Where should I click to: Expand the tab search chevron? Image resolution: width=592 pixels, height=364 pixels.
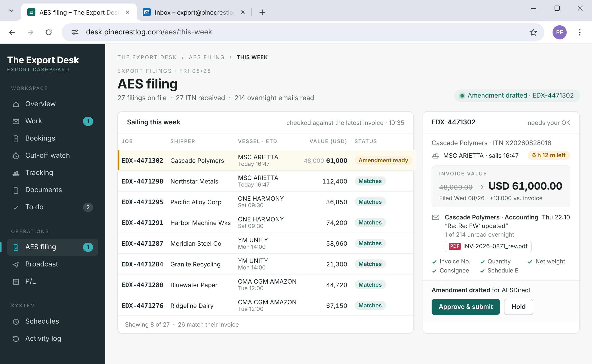pyautogui.click(x=11, y=11)
